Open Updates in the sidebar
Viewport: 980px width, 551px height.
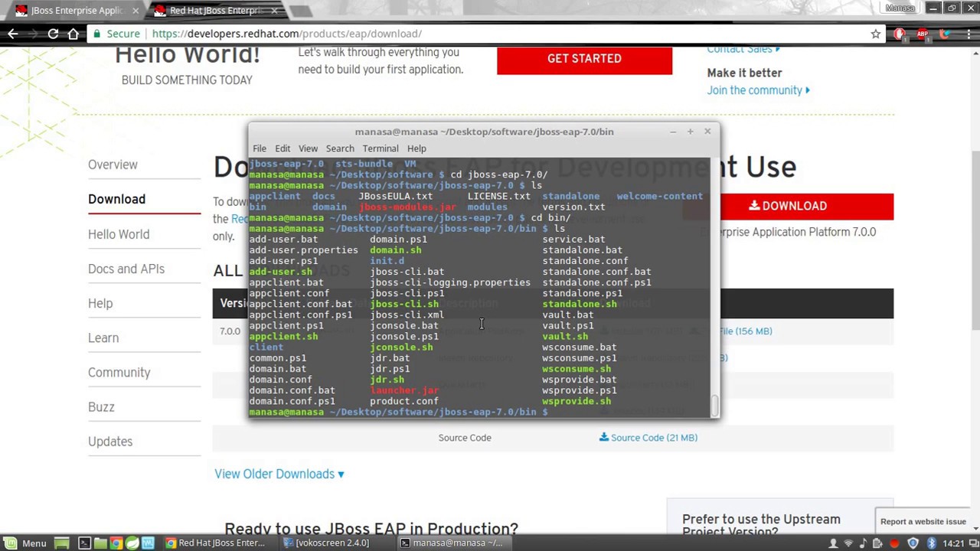coord(110,441)
